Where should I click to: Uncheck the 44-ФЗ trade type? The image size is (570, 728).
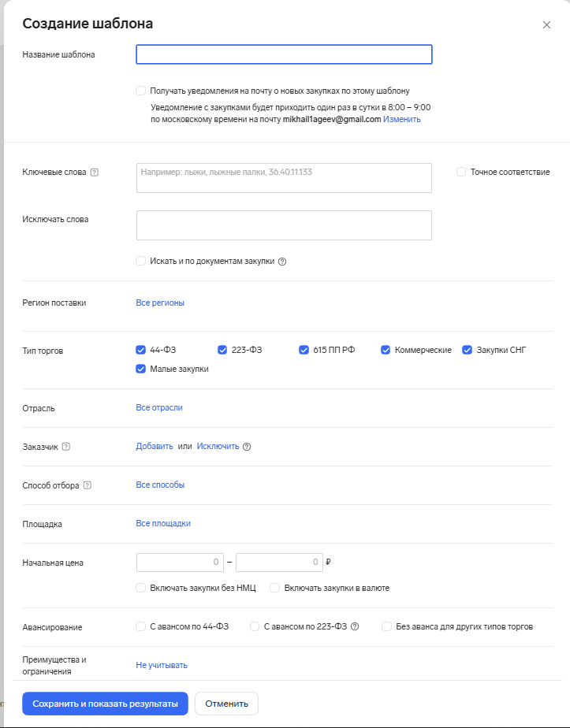pos(140,350)
